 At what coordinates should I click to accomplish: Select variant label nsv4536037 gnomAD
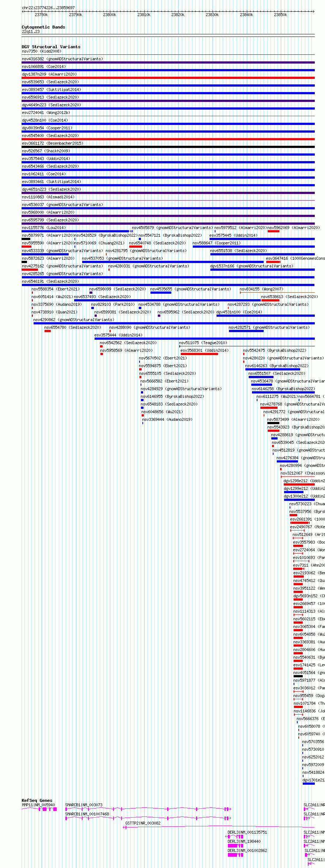(x=62, y=205)
